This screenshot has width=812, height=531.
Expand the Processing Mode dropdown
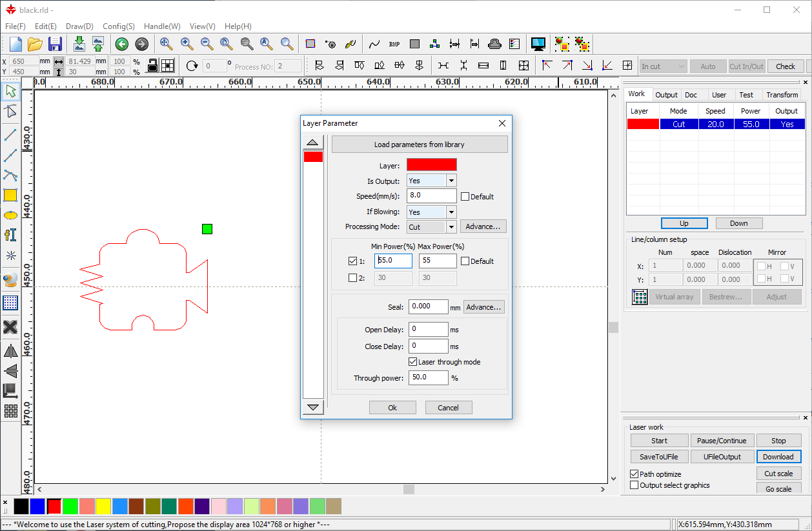click(x=451, y=227)
